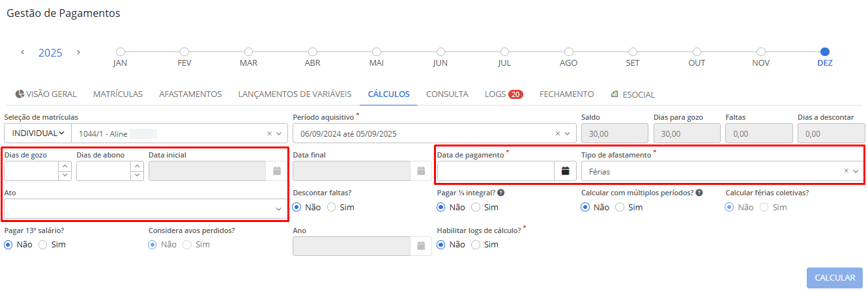Expand Período aquisitivo dropdown arrow
This screenshot has width=868, height=291.
click(x=568, y=133)
